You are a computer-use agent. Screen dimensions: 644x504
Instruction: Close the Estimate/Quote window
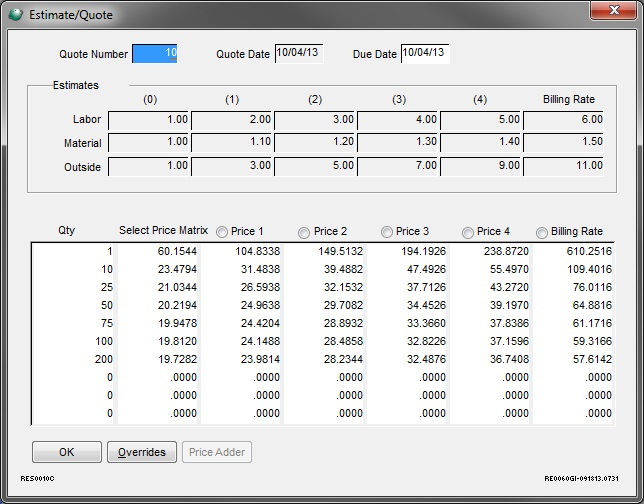[x=614, y=10]
